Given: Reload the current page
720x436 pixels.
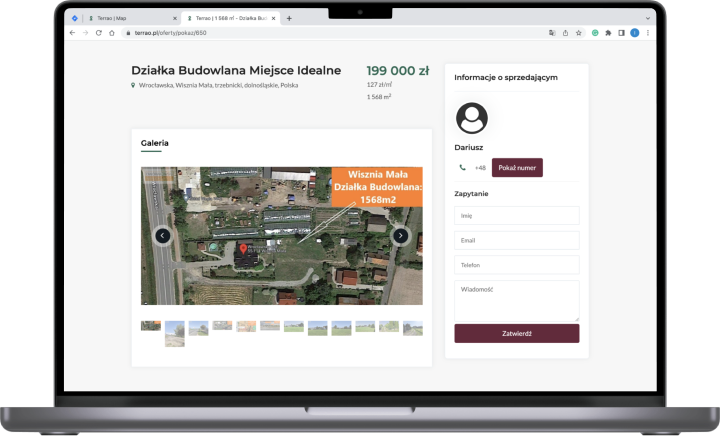Looking at the screenshot, I should [98, 33].
